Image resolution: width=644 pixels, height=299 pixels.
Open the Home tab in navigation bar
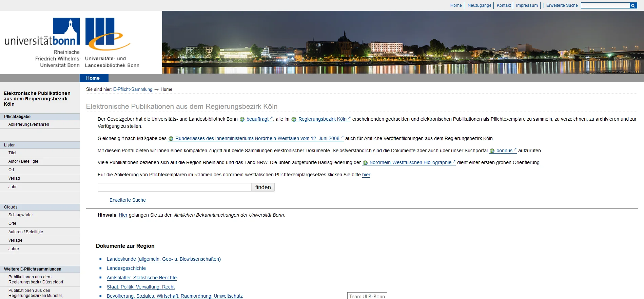[93, 78]
